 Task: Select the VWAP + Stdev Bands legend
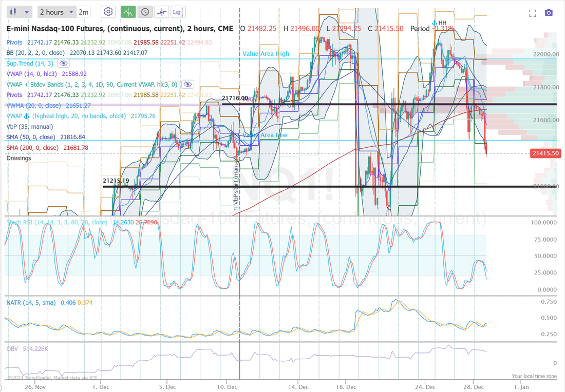pos(92,84)
